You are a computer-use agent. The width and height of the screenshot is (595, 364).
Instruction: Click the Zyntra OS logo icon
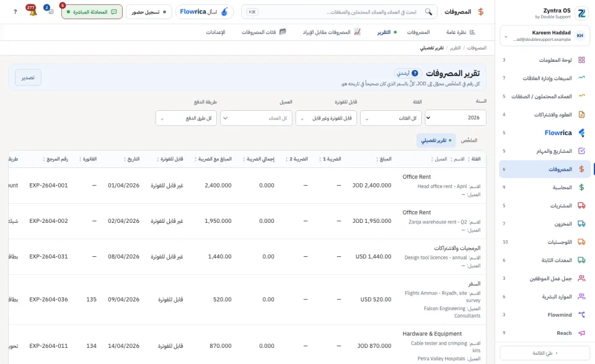click(581, 13)
